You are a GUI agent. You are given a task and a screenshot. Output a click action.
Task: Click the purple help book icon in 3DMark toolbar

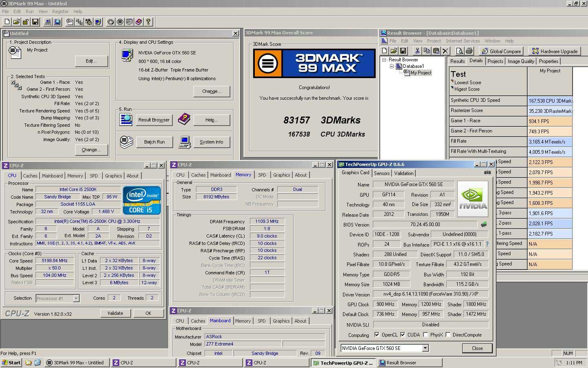[x=139, y=22]
